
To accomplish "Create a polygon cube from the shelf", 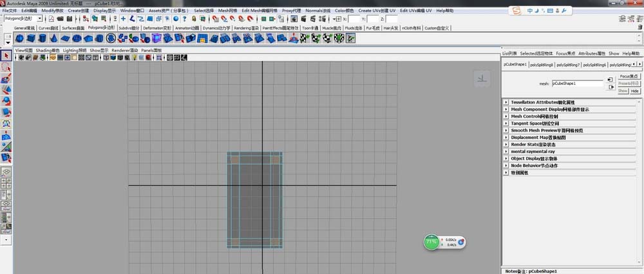I will [30, 39].
